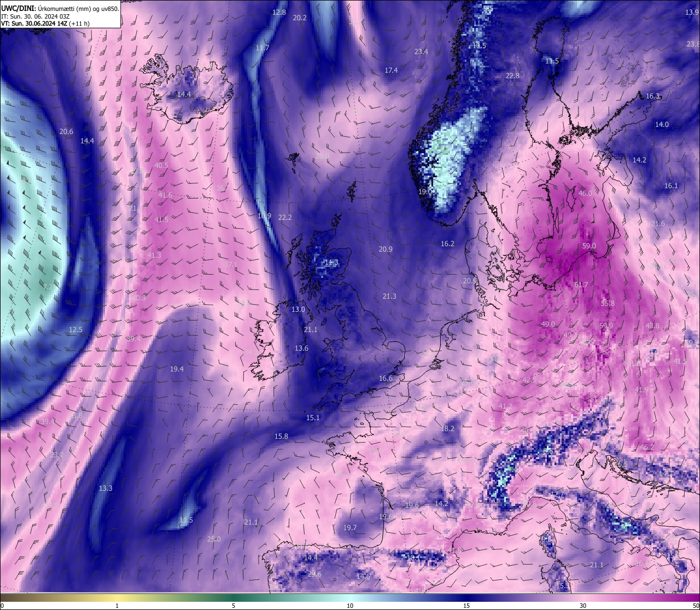700x610 pixels.
Task: Click the 21.3 value east of Britain
Action: (x=389, y=296)
